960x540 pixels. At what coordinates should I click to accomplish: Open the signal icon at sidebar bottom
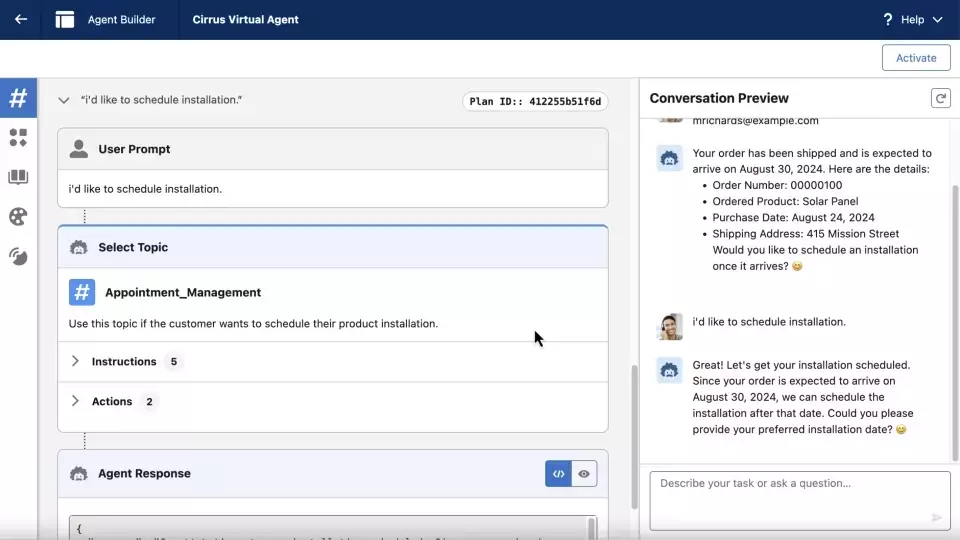click(18, 257)
